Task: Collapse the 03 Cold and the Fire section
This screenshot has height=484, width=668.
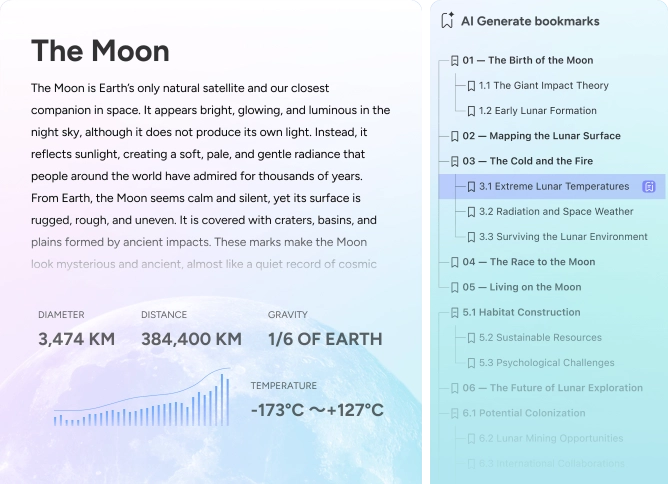Action: coord(454,161)
